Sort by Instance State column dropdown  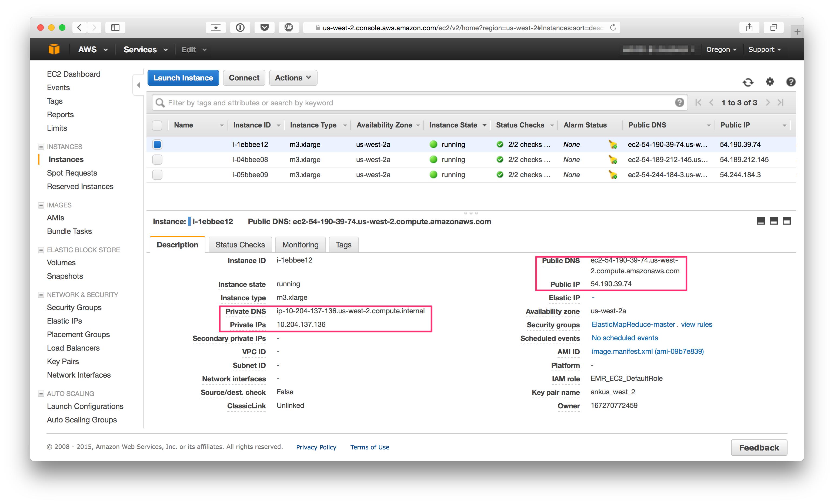[x=484, y=126]
